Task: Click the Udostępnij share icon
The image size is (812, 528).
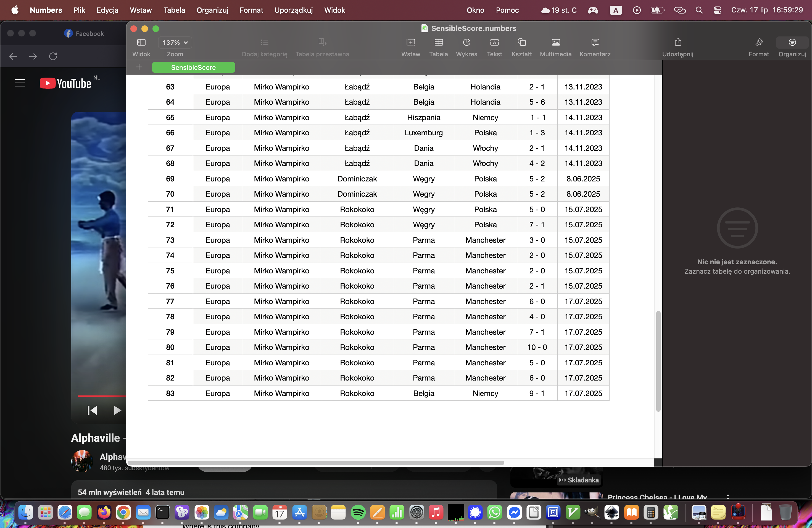Action: point(677,43)
